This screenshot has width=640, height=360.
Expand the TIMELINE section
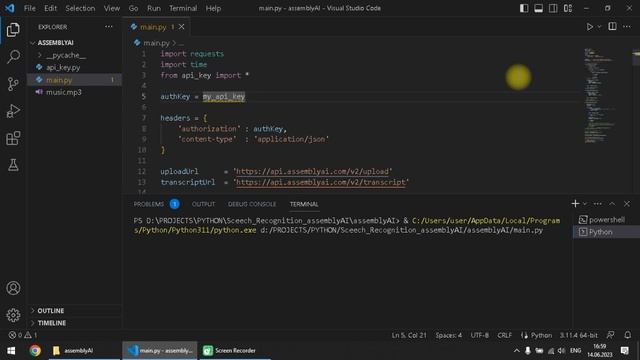pyautogui.click(x=51, y=323)
